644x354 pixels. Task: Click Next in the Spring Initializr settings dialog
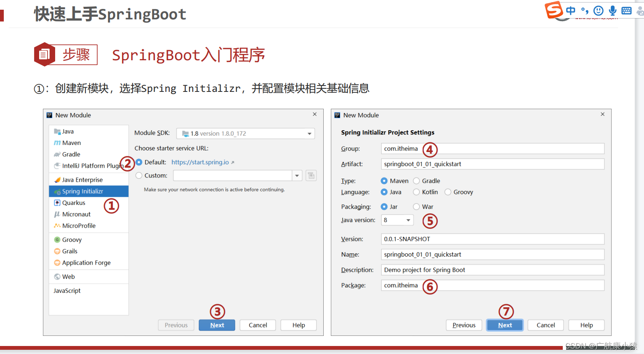coord(504,325)
